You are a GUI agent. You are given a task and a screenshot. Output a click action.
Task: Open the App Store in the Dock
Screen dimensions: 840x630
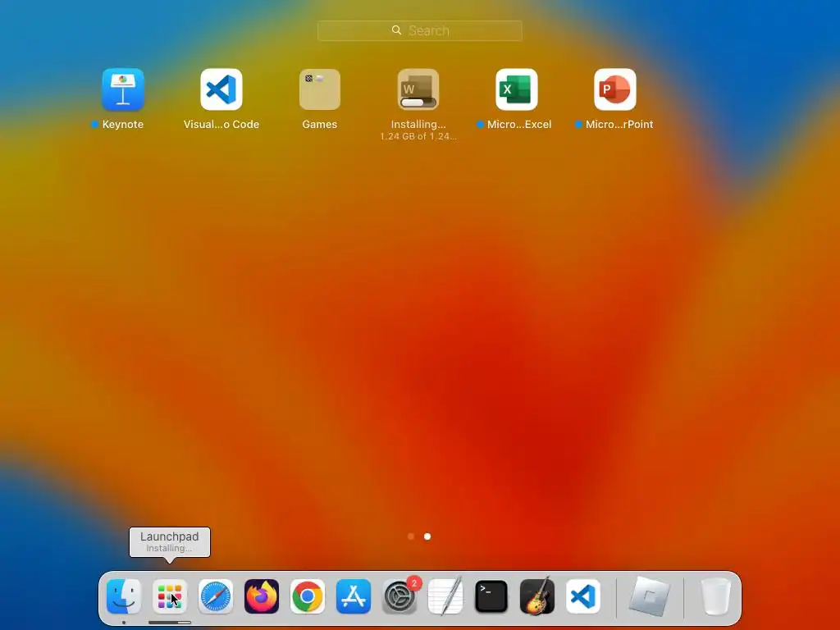[x=354, y=596]
